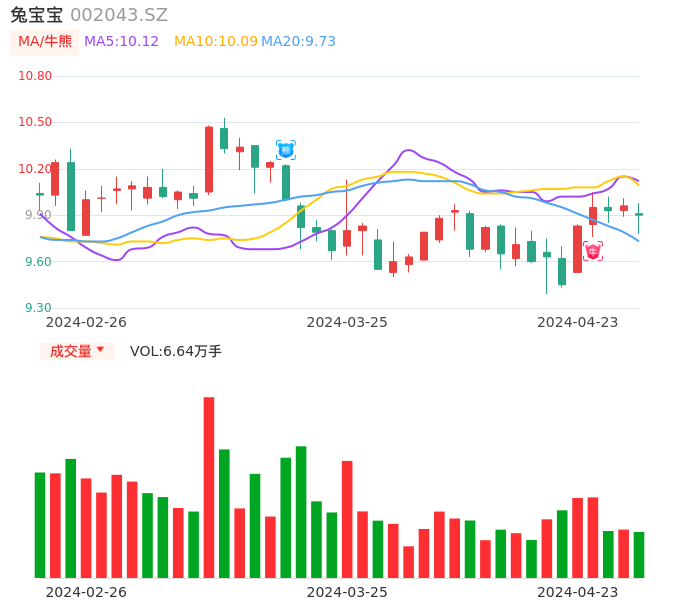Click the tallest red volume bar

209,487
